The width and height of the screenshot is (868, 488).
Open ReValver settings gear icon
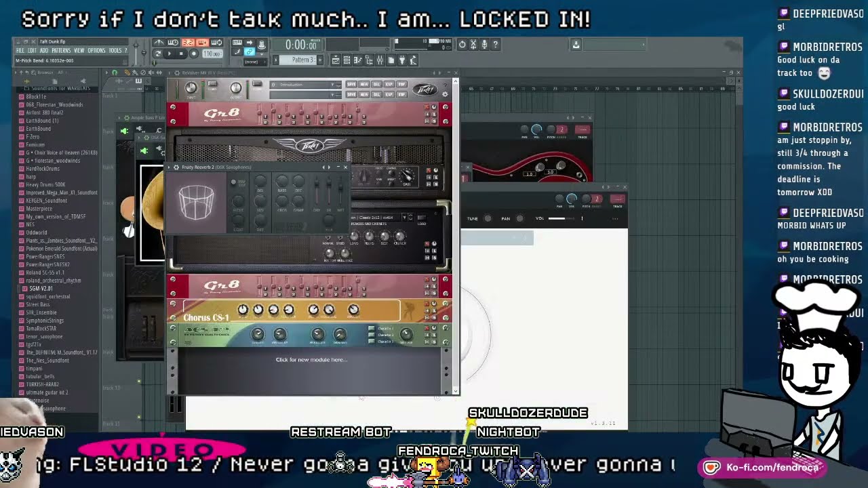(445, 94)
